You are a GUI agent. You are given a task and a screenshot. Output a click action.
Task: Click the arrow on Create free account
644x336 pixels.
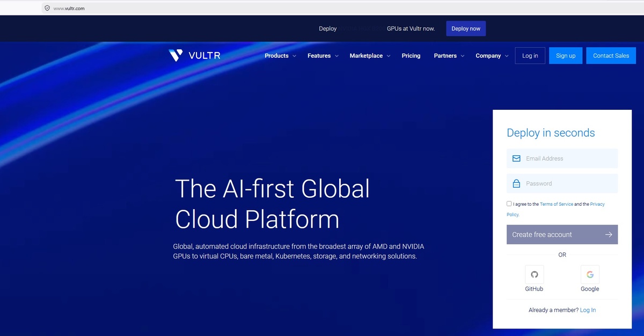[x=609, y=235]
